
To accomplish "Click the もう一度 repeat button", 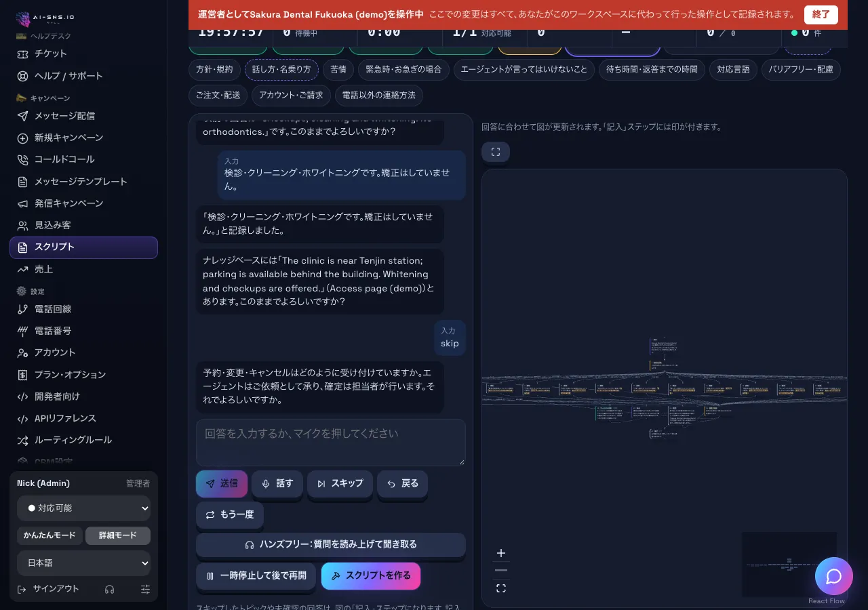I will point(230,515).
